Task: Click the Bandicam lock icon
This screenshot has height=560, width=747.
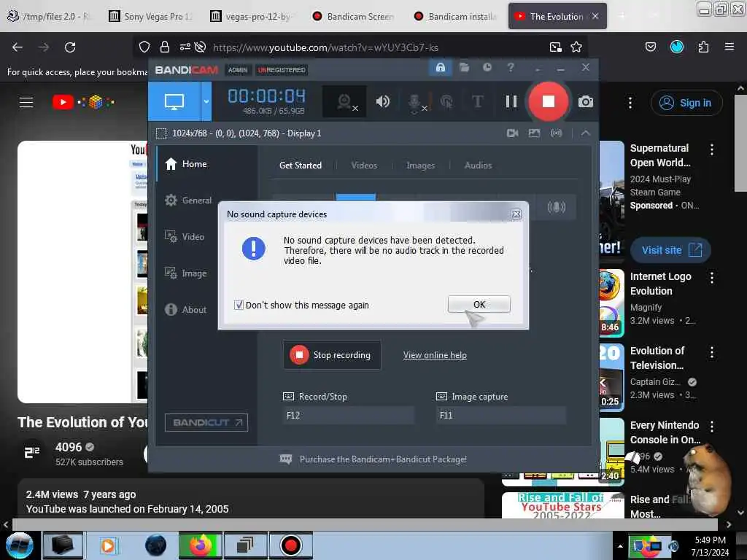Action: click(x=440, y=68)
